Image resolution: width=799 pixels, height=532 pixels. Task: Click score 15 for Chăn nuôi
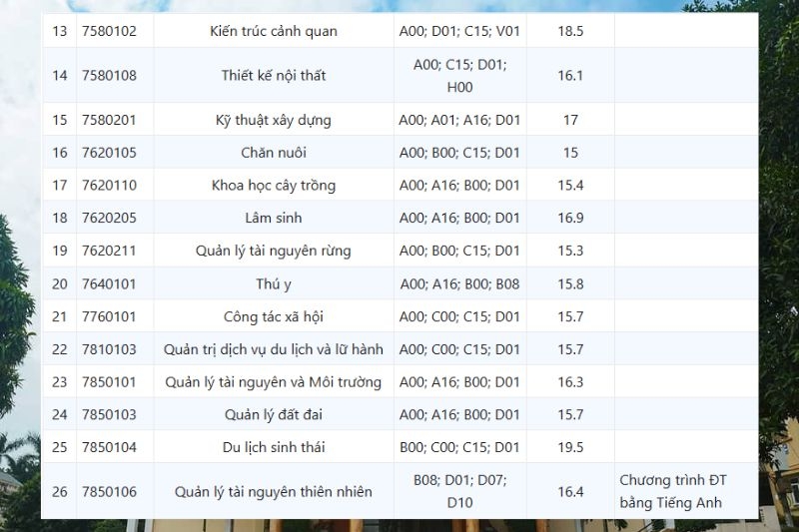570,153
